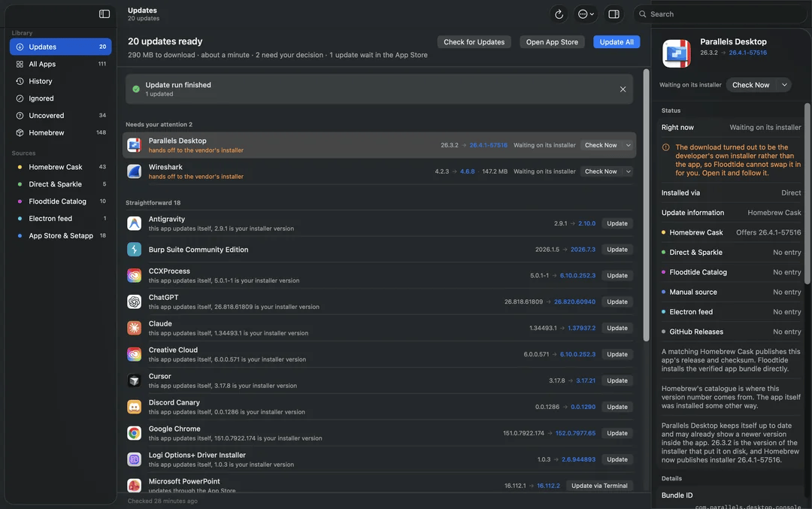Screen dimensions: 812x509
Task: Open All Apps in the sidebar
Action: click(61, 64)
